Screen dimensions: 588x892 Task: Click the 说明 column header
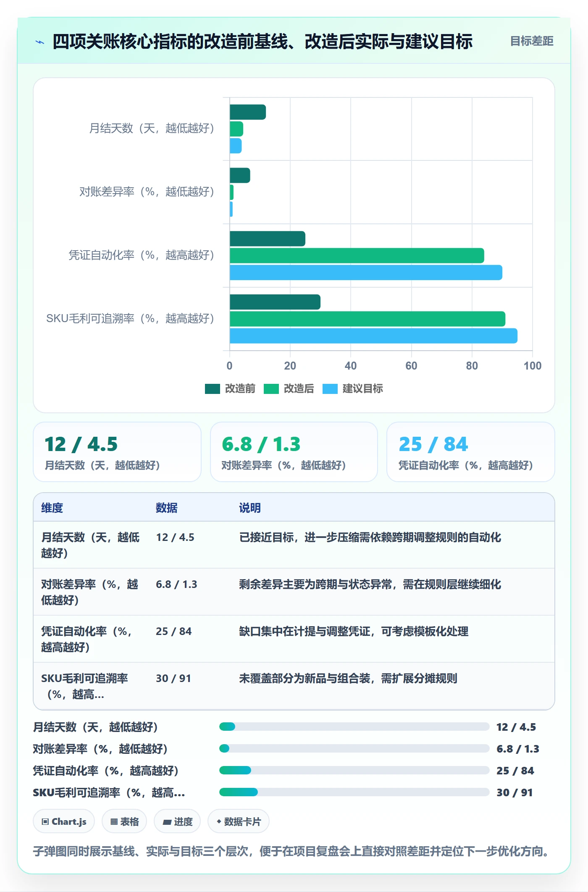coord(250,508)
